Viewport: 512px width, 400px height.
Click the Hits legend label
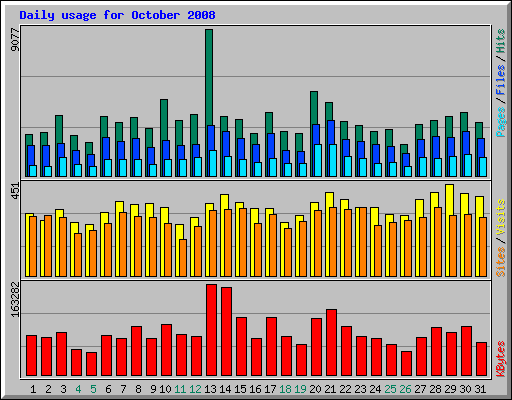coord(500,41)
